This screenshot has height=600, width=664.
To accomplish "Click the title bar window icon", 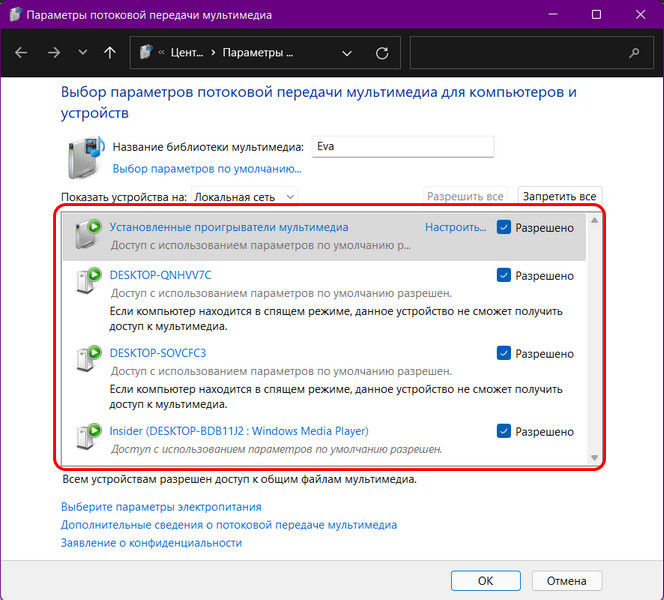I will coord(15,15).
